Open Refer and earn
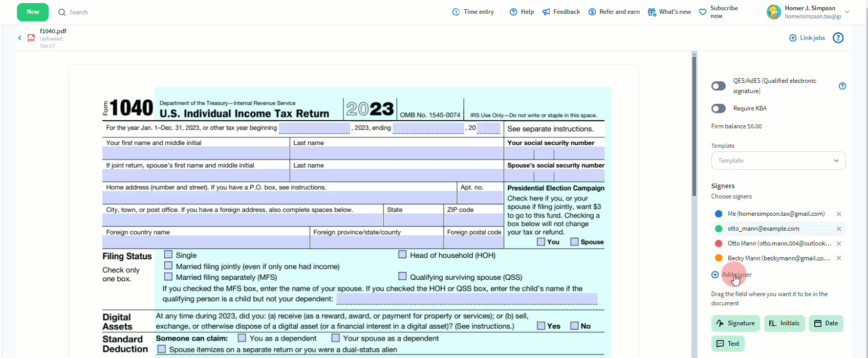This screenshot has width=868, height=358. [x=614, y=12]
